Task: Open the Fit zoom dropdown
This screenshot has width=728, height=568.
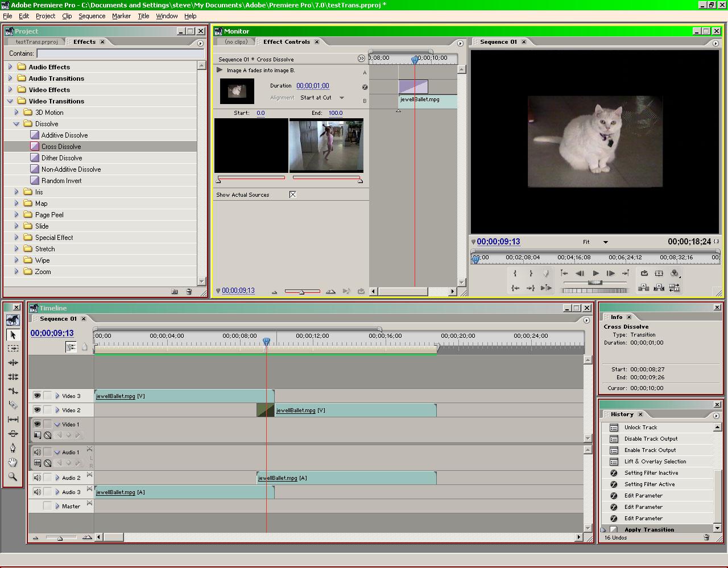Action: tap(595, 242)
